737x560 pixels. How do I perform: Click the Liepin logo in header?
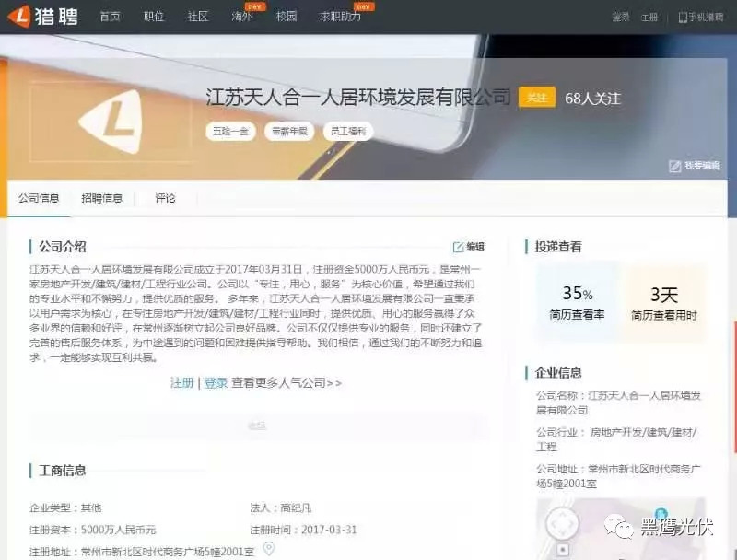pyautogui.click(x=42, y=17)
